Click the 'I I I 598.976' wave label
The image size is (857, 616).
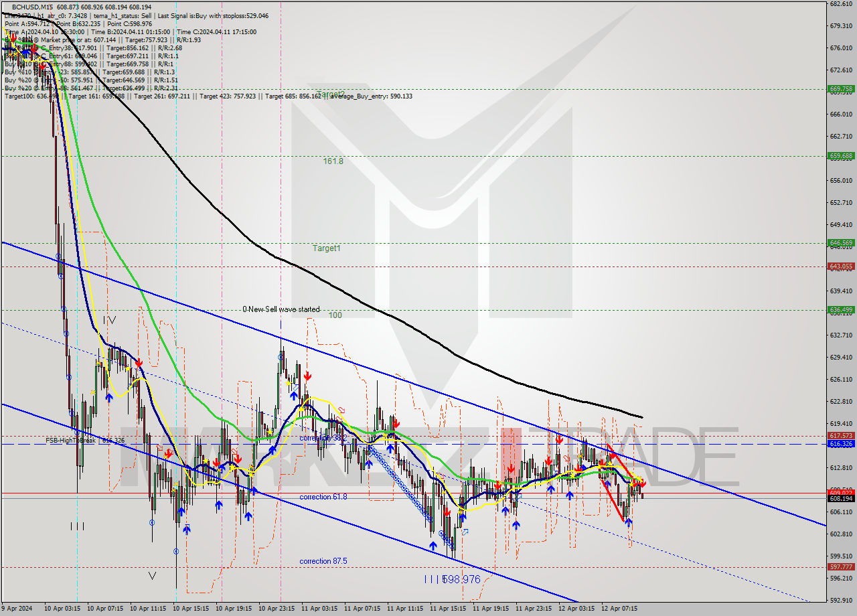coord(453,579)
